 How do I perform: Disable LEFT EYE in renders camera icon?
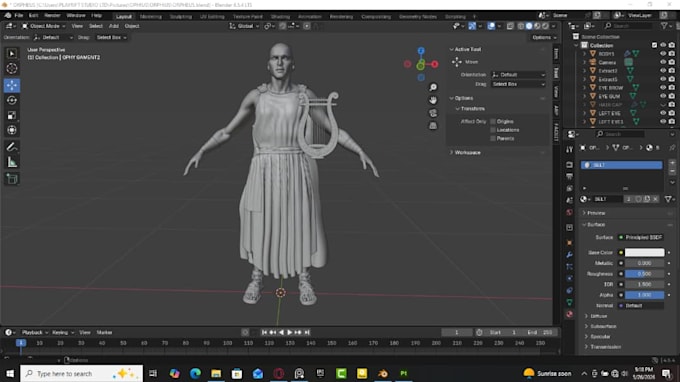[672, 113]
